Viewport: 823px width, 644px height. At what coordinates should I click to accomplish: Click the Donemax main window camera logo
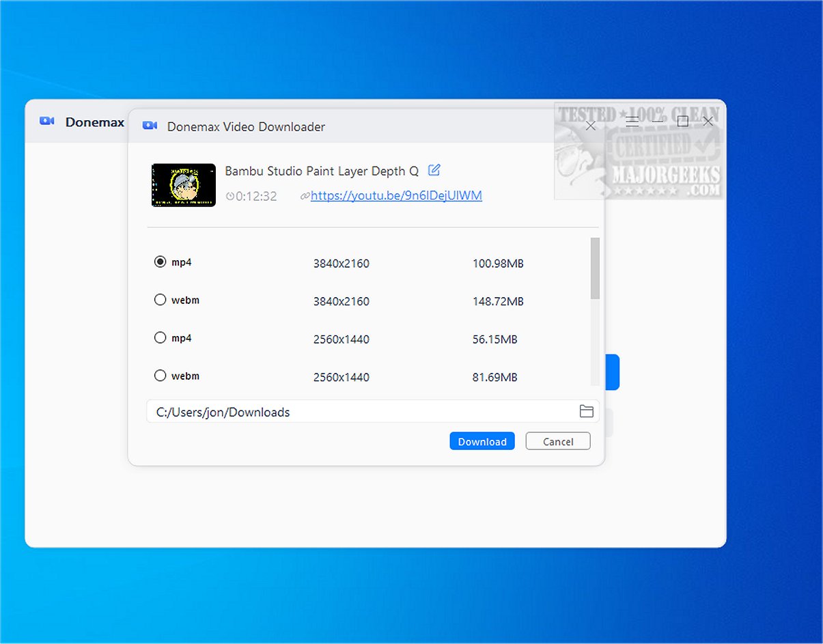point(46,121)
